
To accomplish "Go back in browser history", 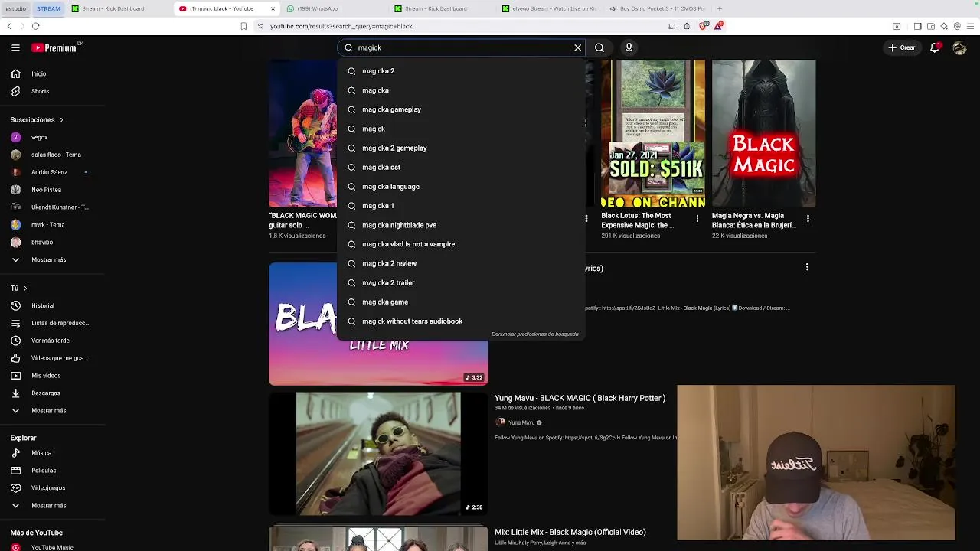I will [x=9, y=26].
